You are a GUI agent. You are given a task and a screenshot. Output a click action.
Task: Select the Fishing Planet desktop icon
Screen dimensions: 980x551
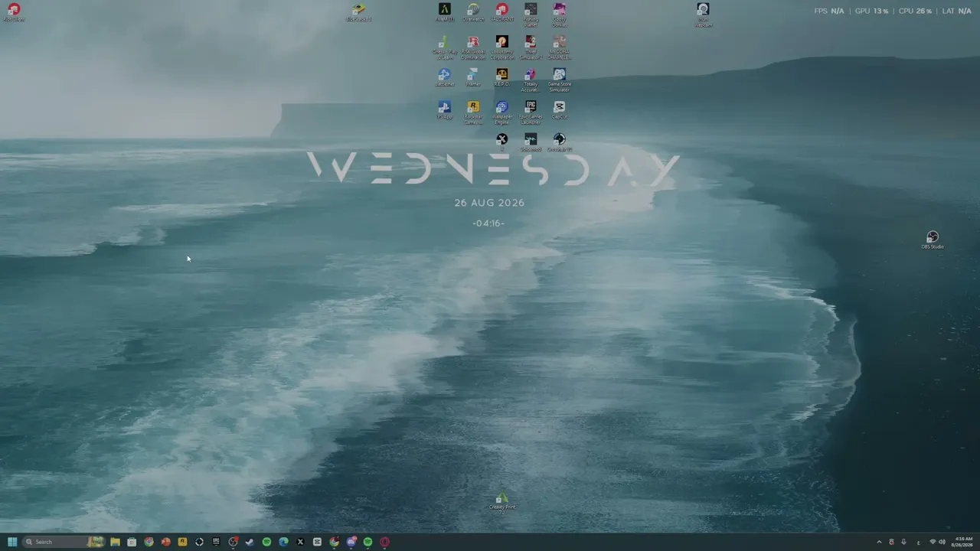click(531, 15)
